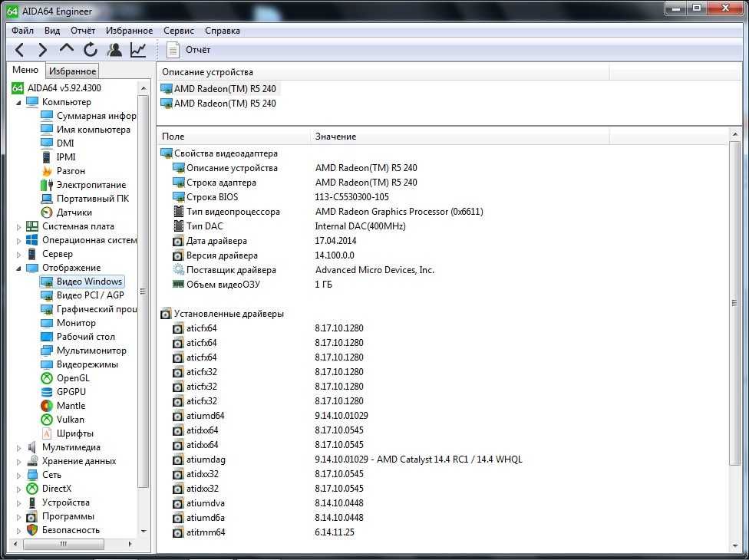This screenshot has width=749, height=560.
Task: Click the Портативный ПК laptop icon
Action: pos(46,199)
